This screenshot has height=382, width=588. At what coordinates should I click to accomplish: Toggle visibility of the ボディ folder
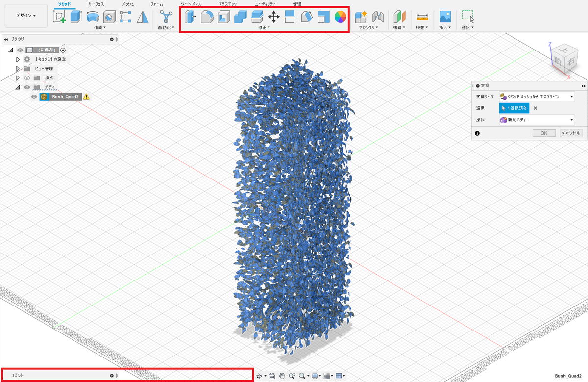coord(27,87)
